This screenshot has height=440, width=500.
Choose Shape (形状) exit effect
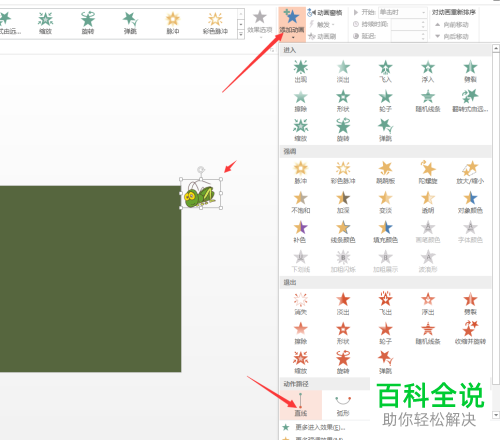(343, 333)
